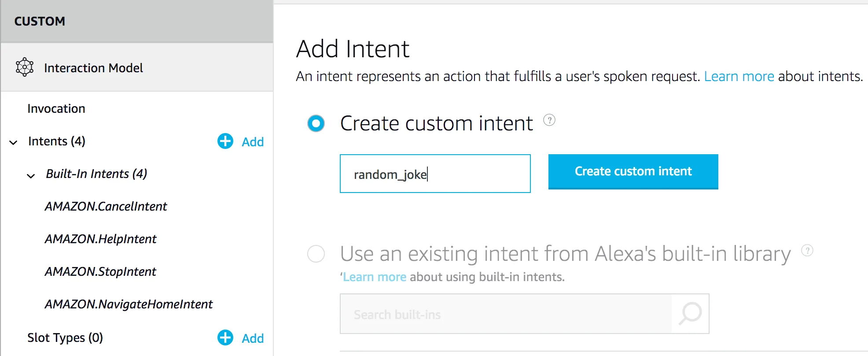Click the Interaction Model gear icon
The image size is (868, 356).
coord(25,67)
